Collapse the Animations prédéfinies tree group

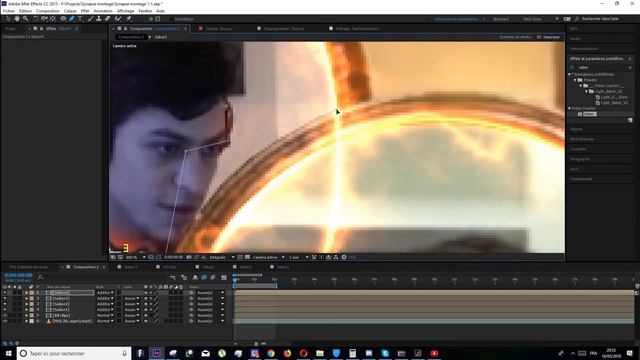coord(570,74)
